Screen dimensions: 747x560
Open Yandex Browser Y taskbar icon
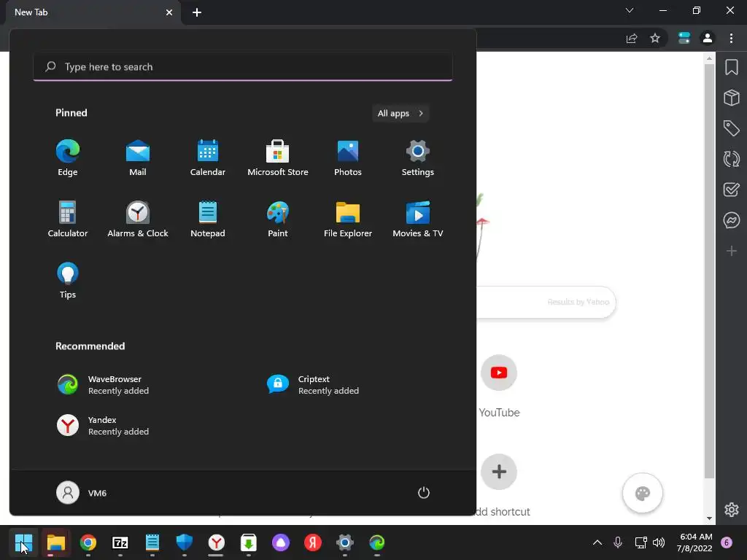click(216, 542)
